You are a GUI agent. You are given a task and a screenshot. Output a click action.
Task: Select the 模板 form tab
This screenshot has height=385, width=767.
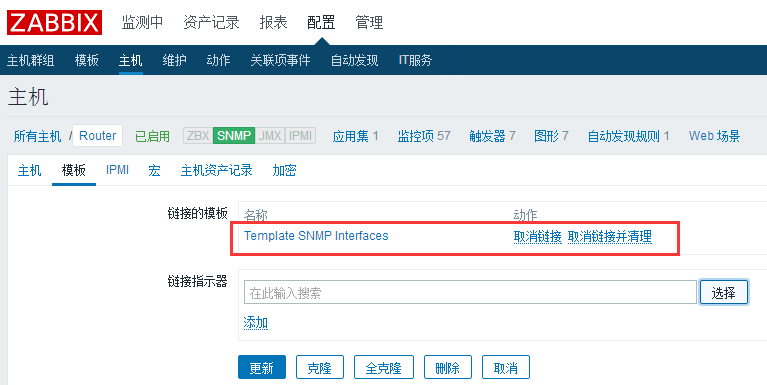[x=74, y=170]
